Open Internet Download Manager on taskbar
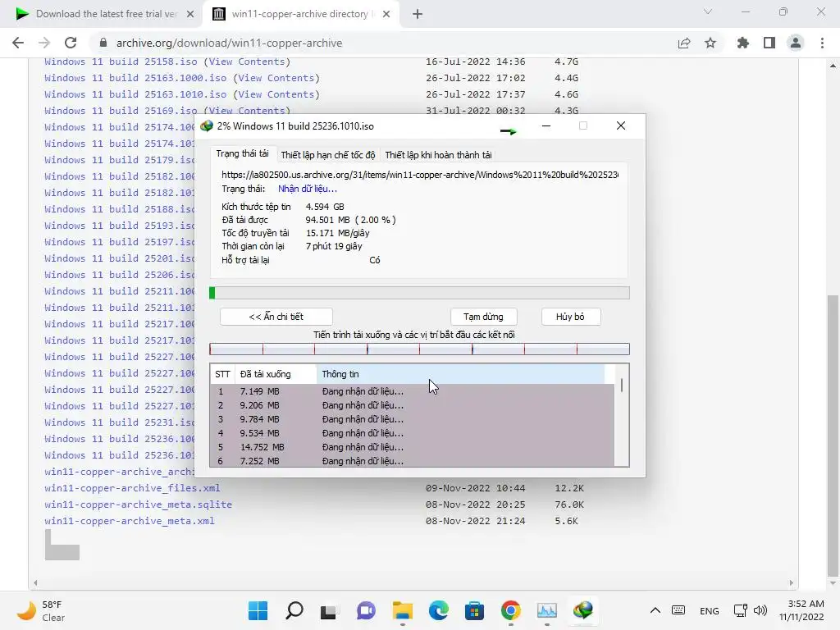The width and height of the screenshot is (840, 630). pos(583,610)
